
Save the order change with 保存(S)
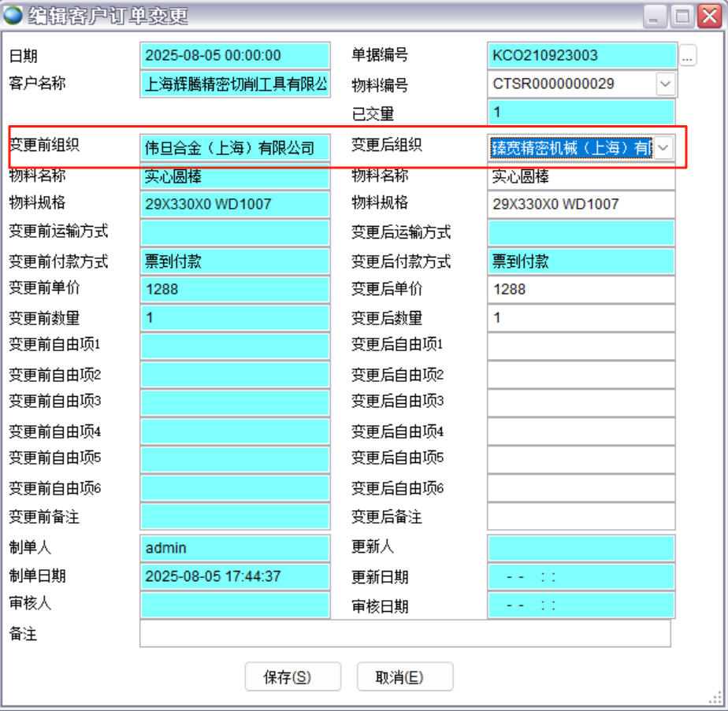click(292, 677)
